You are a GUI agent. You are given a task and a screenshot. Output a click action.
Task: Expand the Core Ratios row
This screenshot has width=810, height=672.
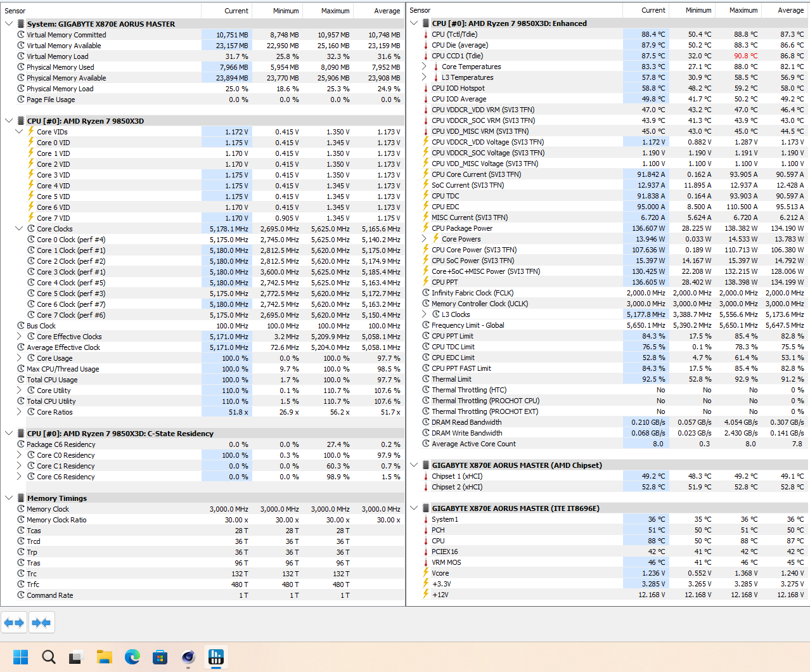pos(19,412)
